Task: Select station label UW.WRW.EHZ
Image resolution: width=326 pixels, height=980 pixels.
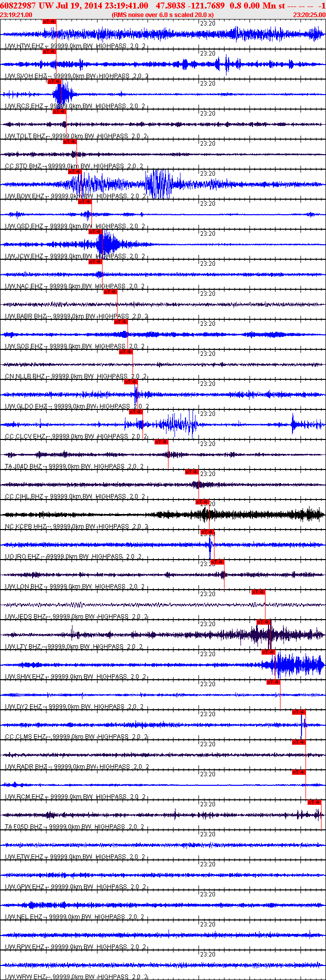Action: tap(25, 977)
